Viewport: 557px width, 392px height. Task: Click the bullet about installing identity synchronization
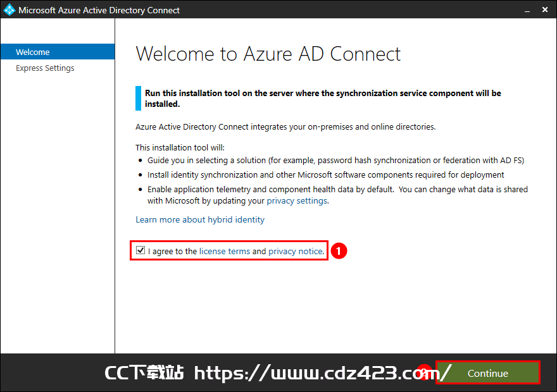coord(326,175)
